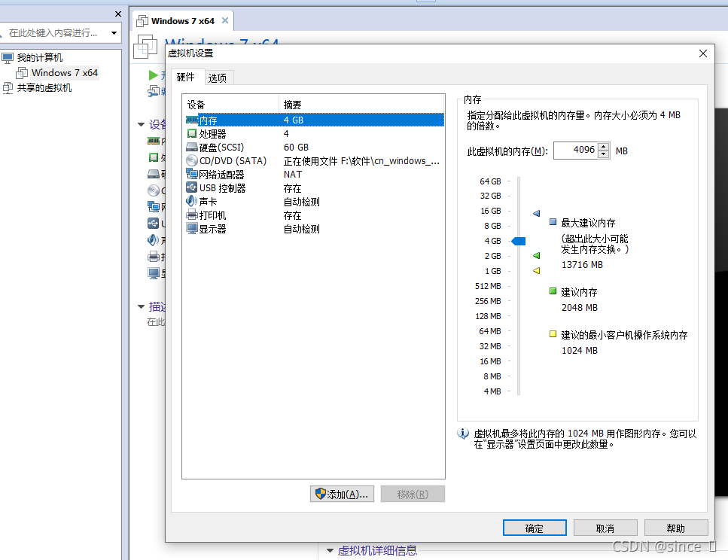
Task: Confirm settings with the 确定 button
Action: 535,528
